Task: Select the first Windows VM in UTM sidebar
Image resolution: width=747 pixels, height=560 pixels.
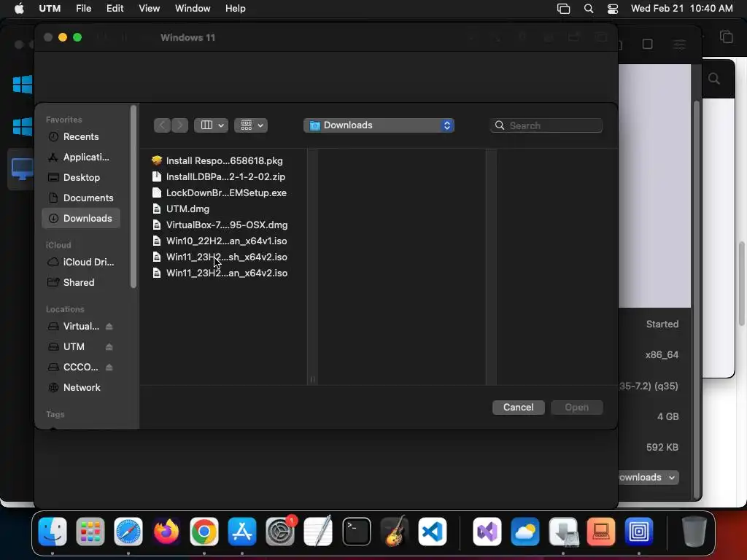Action: (23, 85)
